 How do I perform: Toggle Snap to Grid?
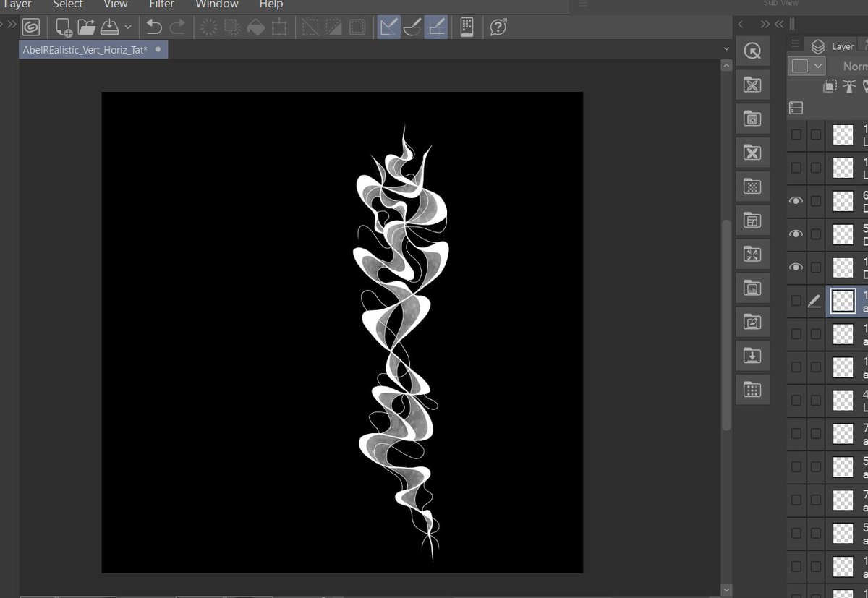pos(435,27)
